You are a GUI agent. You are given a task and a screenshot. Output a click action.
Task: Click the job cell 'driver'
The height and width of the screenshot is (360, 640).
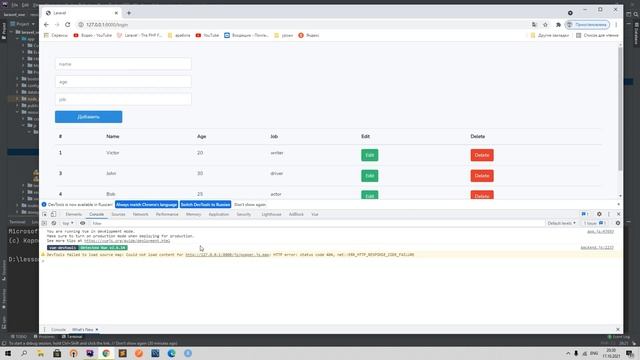(x=276, y=173)
